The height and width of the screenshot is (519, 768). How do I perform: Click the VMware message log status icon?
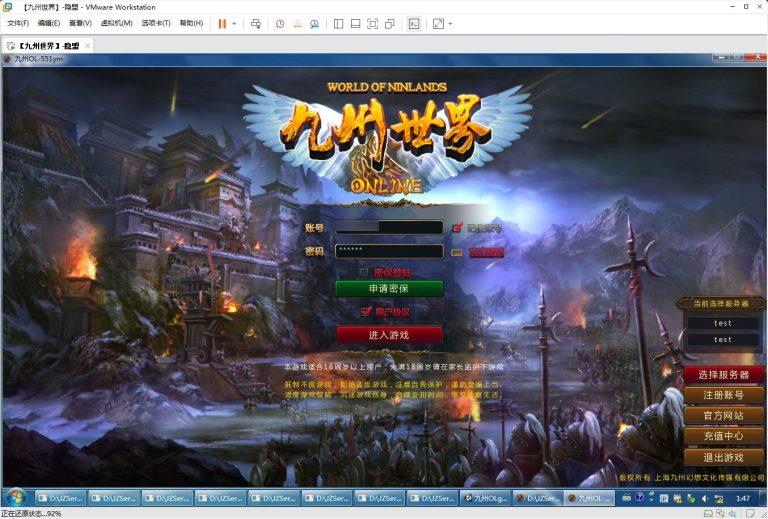750,514
